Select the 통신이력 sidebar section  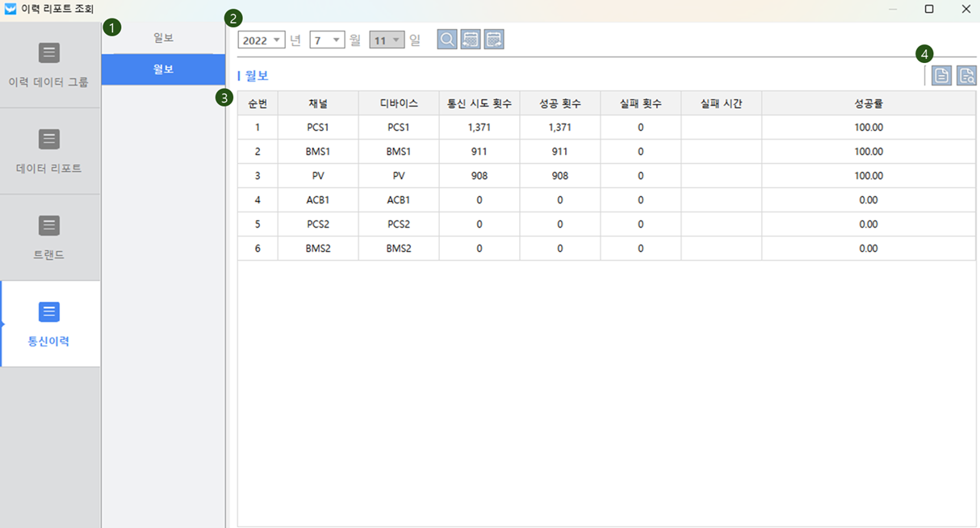49,324
